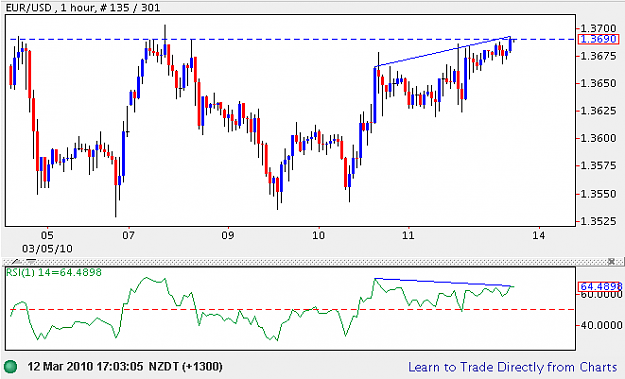Click the RSI panel close X icon
The width and height of the screenshot is (625, 379).
tap(611, 261)
